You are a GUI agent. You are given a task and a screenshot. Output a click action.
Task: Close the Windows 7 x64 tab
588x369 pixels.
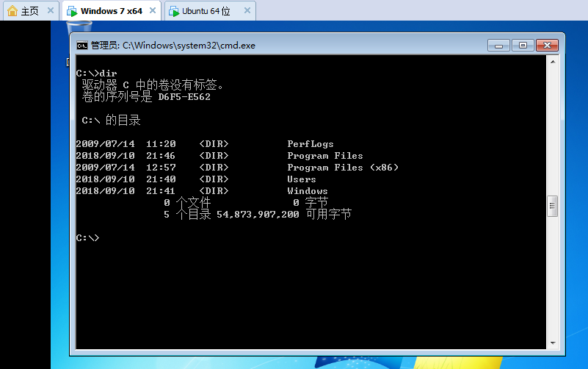pos(152,10)
